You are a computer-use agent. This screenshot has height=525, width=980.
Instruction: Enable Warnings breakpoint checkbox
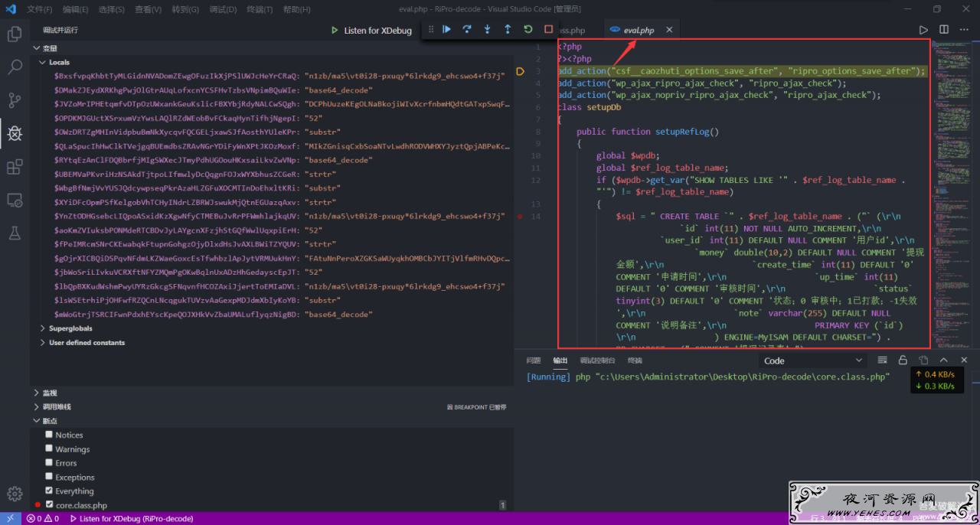49,448
